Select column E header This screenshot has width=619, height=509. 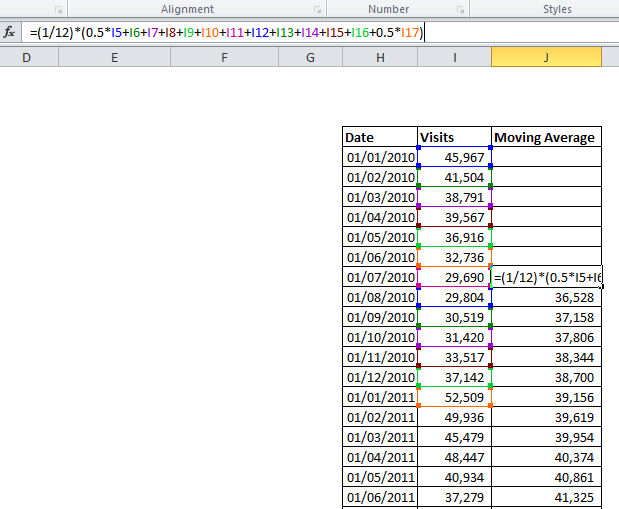tap(114, 58)
